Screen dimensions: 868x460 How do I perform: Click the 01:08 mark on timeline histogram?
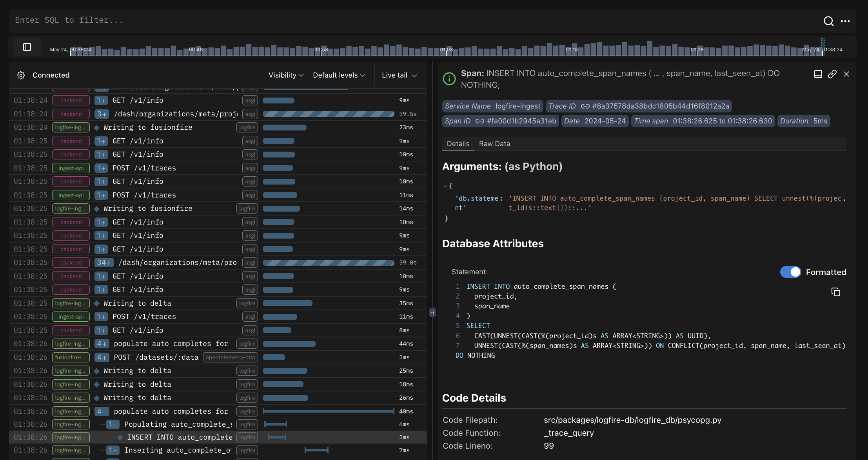(x=446, y=50)
